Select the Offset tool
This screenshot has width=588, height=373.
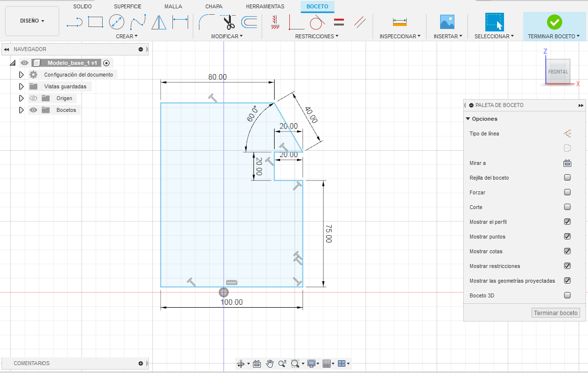click(x=249, y=22)
